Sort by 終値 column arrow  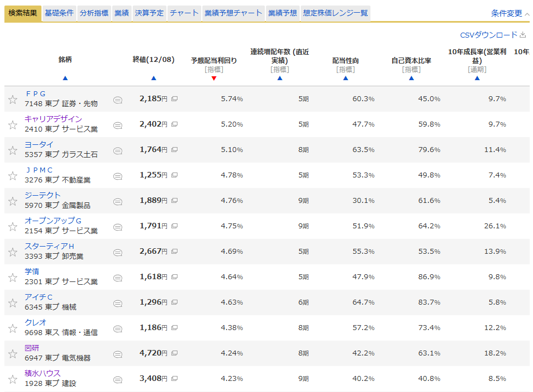(x=154, y=79)
